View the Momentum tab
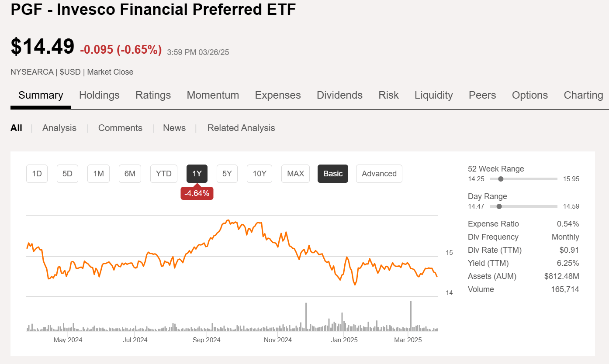609x364 pixels. (x=213, y=95)
